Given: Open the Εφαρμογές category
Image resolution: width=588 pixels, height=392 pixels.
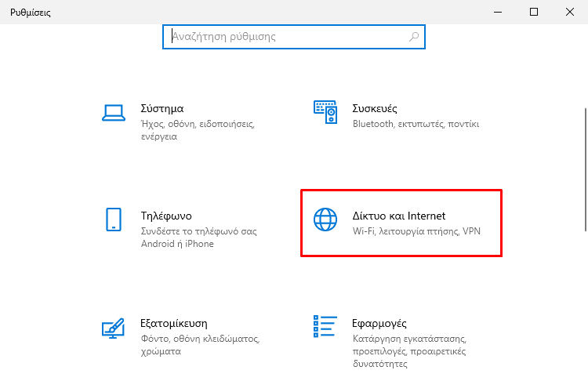Looking at the screenshot, I should tap(379, 323).
